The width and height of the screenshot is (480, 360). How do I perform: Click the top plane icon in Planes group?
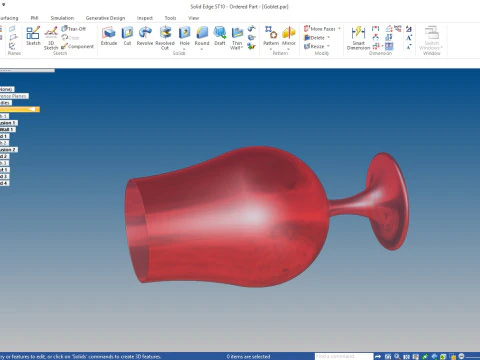(x=12, y=29)
